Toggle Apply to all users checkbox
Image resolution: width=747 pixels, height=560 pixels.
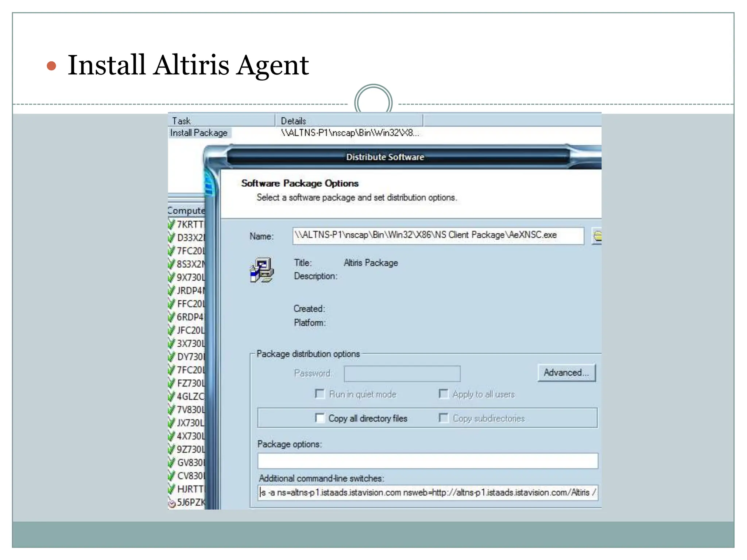tap(444, 394)
